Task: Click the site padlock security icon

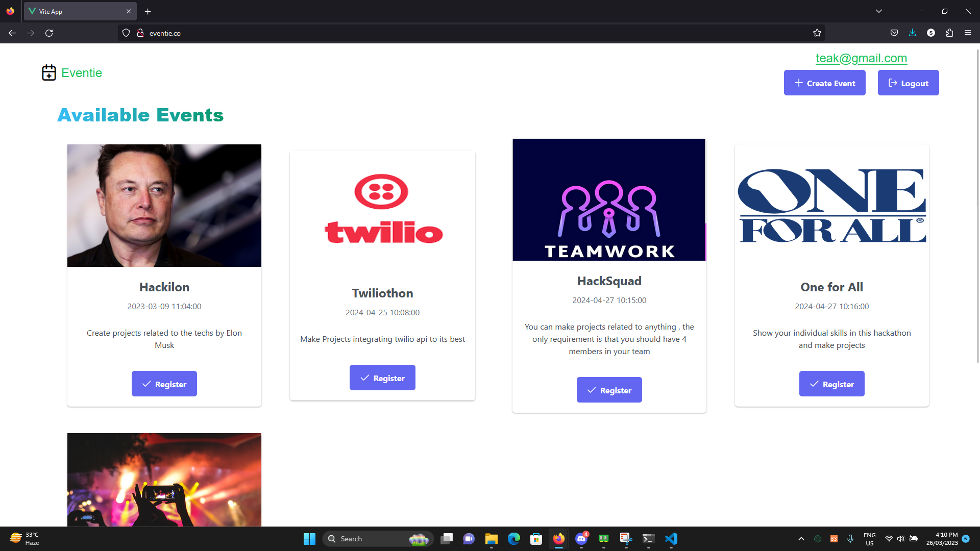Action: point(140,33)
